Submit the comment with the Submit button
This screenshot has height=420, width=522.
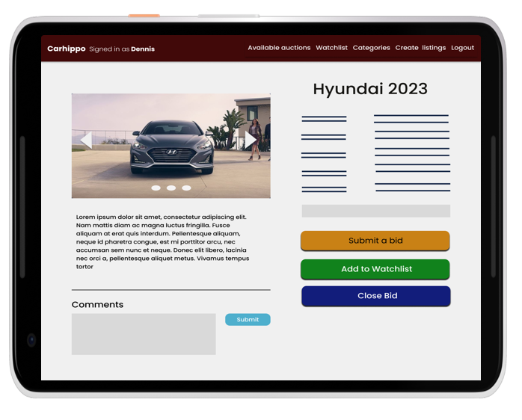[x=248, y=320]
